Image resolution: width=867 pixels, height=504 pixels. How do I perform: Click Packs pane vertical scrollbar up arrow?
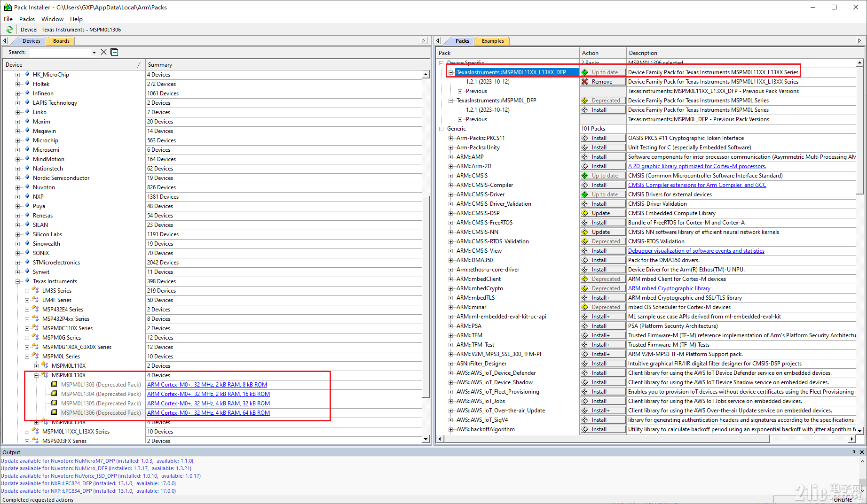[x=859, y=62]
